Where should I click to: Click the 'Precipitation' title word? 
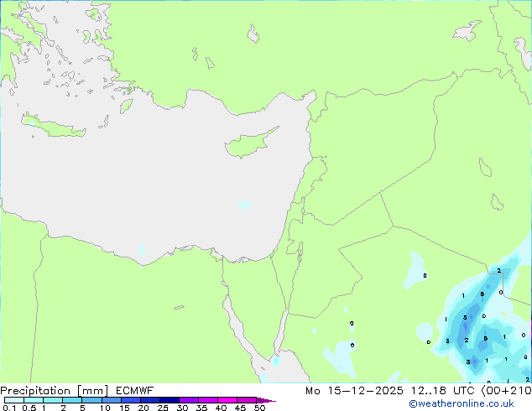(x=35, y=391)
